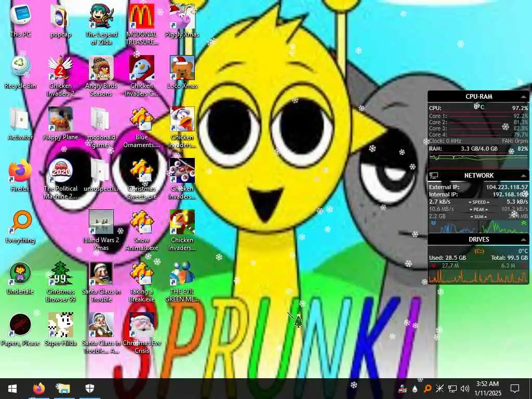
Task: Collapse the CPU-RAM widget panel
Action: (x=524, y=97)
